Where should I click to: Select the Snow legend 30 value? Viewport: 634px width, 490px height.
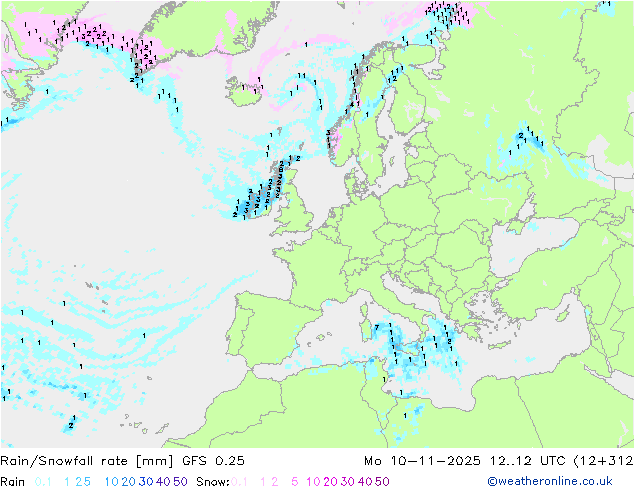(x=348, y=482)
